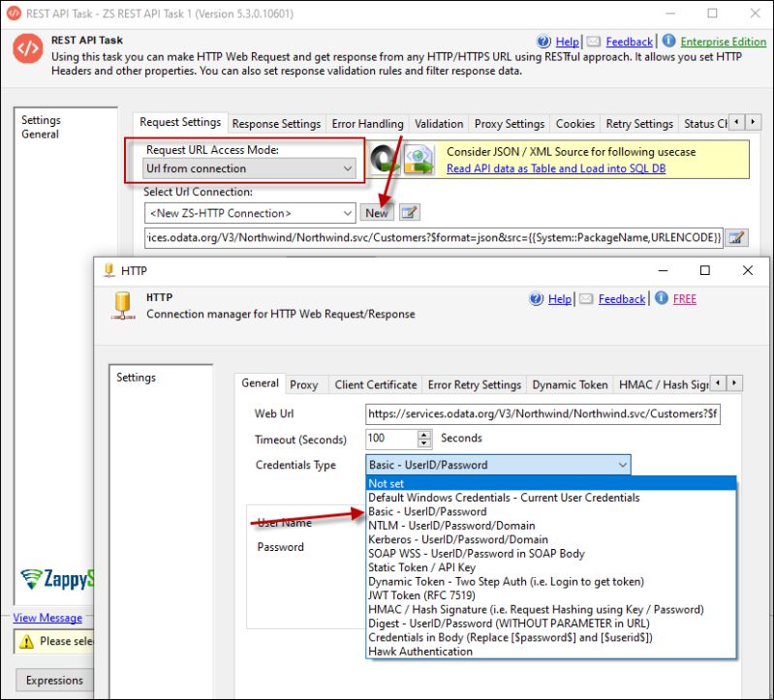774x700 pixels.
Task: Choose JWT Token (RFC 7519) option
Action: click(551, 595)
